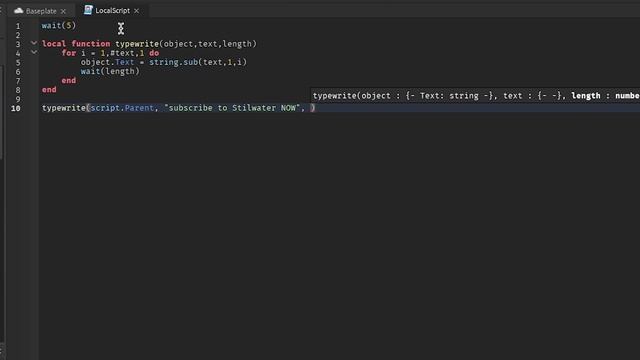
Task: Click 'script.Parent' in line 10
Action: pos(122,108)
